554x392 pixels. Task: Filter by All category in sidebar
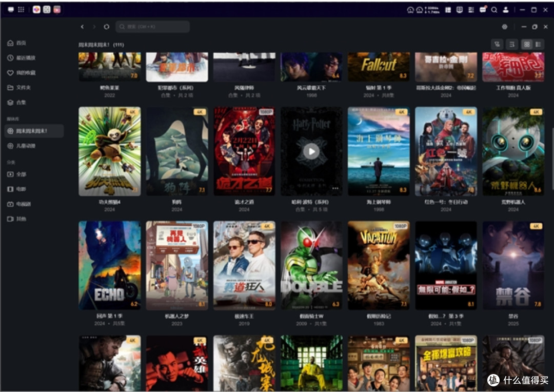(x=17, y=174)
